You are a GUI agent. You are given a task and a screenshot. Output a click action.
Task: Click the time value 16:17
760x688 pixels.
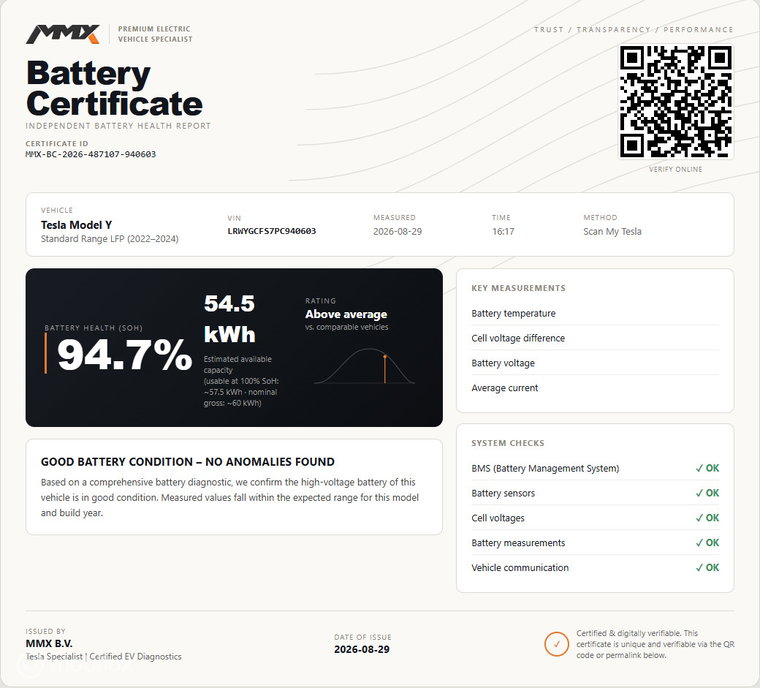[x=503, y=232]
